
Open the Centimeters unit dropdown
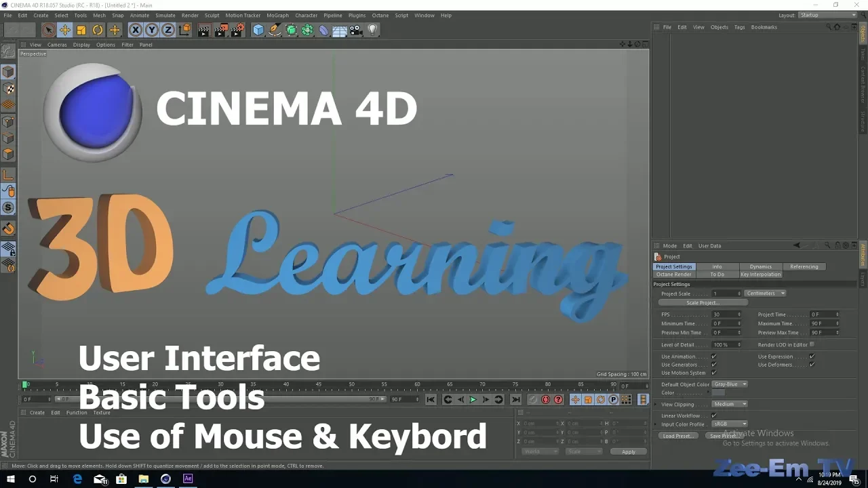point(765,293)
